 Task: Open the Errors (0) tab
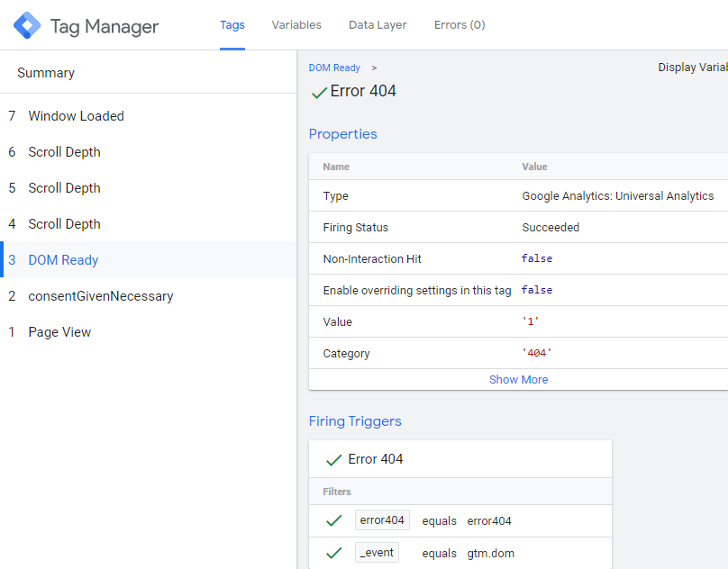tap(460, 25)
